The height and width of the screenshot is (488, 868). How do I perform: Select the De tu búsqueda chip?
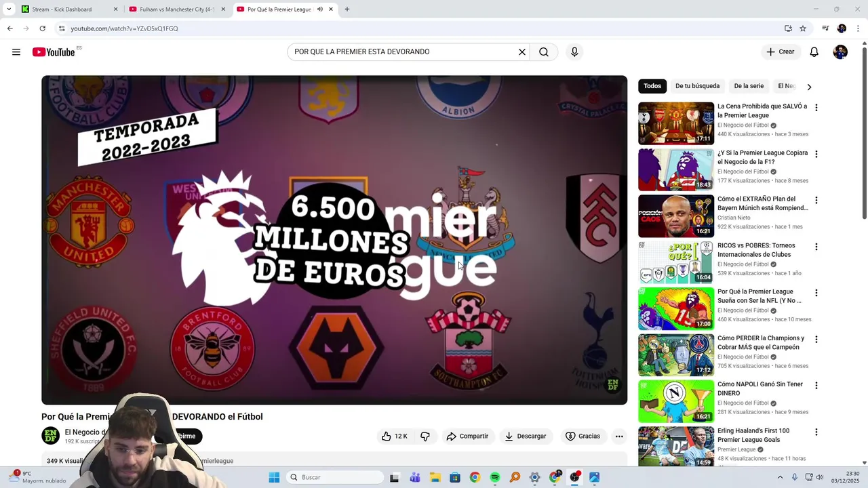click(x=697, y=86)
